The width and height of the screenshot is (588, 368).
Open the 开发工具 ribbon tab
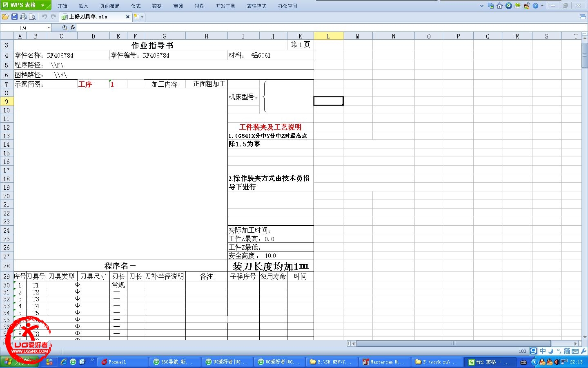point(225,6)
